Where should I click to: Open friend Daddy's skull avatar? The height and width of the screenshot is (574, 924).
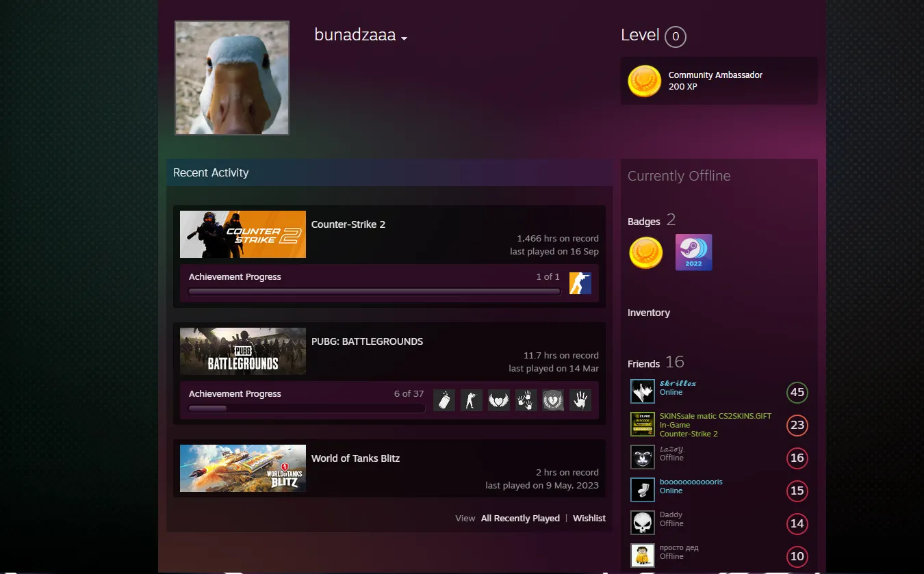click(643, 523)
